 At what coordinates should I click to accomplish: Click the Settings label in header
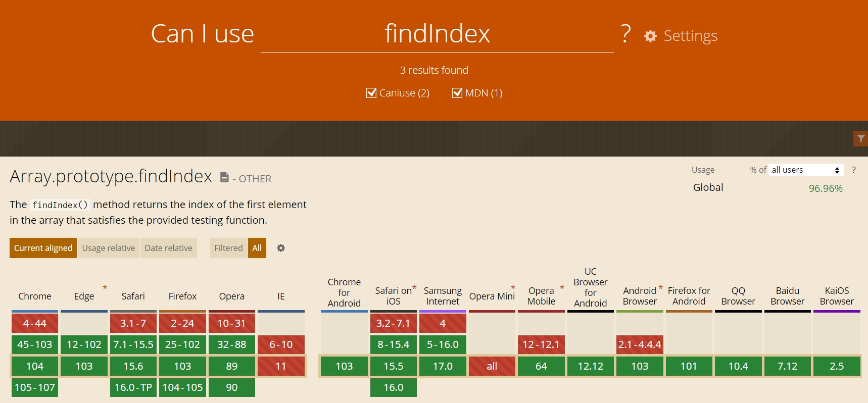coord(691,36)
